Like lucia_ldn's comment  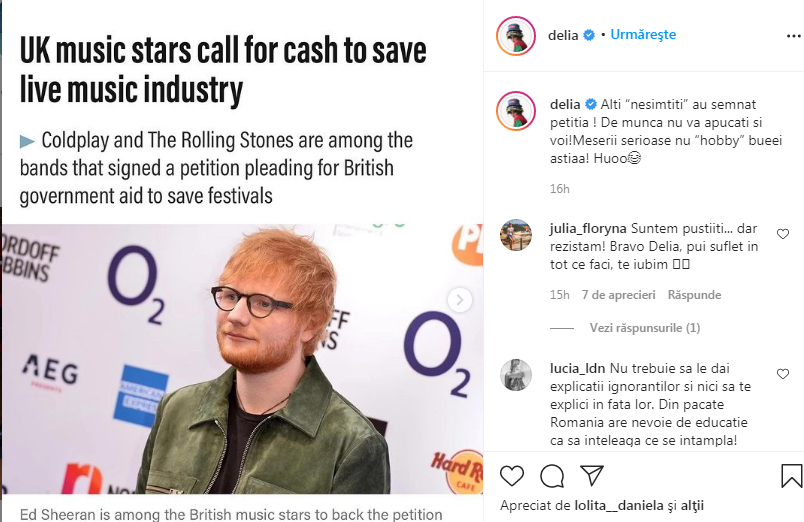pos(783,375)
